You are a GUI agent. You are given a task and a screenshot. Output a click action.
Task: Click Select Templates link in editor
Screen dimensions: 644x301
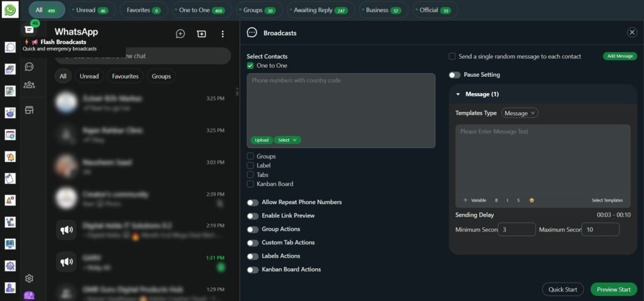[607, 200]
